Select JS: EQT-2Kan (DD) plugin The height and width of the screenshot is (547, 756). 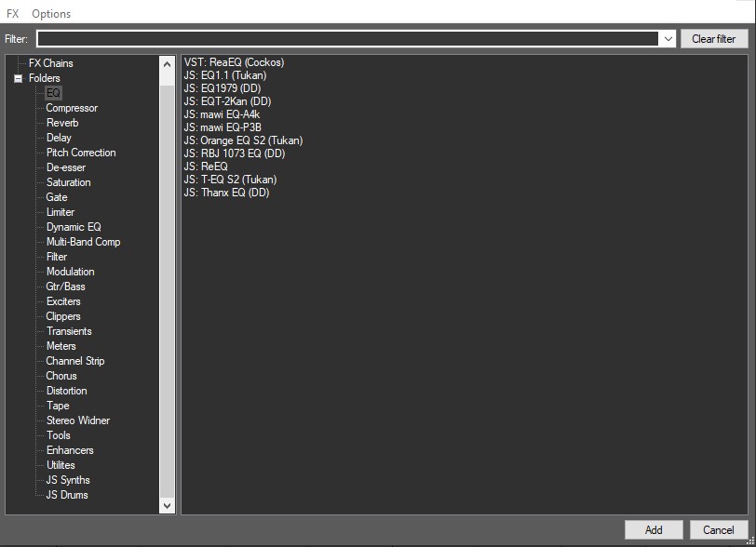coord(227,101)
